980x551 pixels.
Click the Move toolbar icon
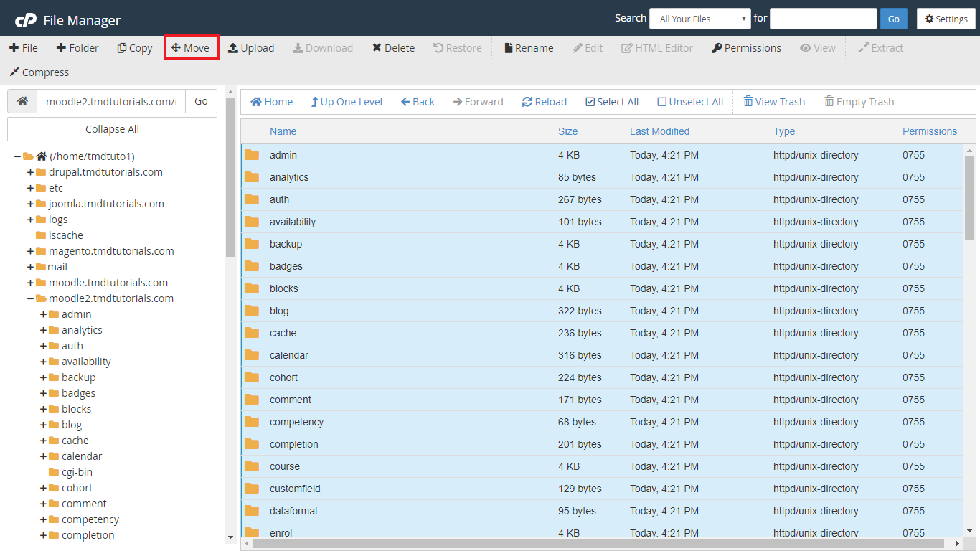coord(191,48)
